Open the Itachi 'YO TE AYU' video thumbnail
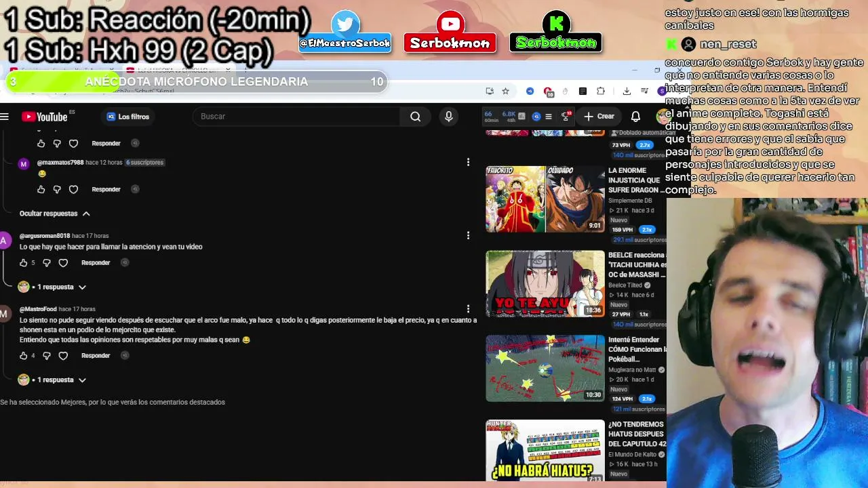Screen dimensions: 868x488 click(x=545, y=284)
